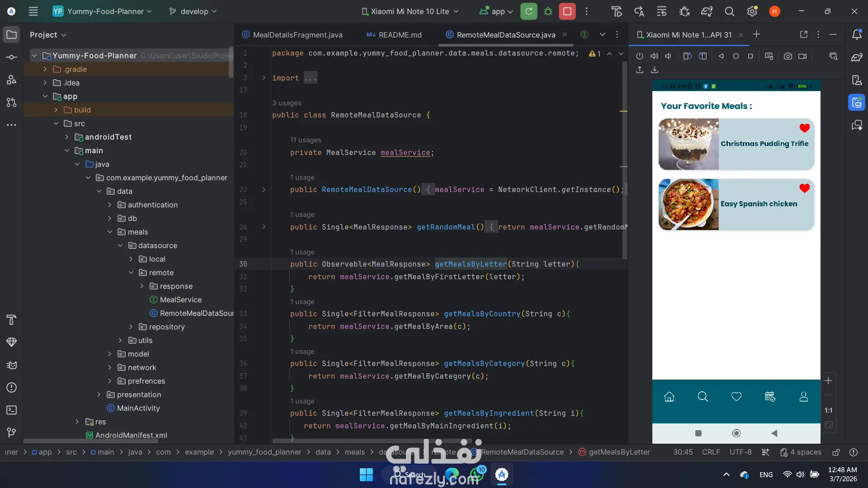
Task: Open the Christmas Pudding Trifle meal thumbnail
Action: 688,144
